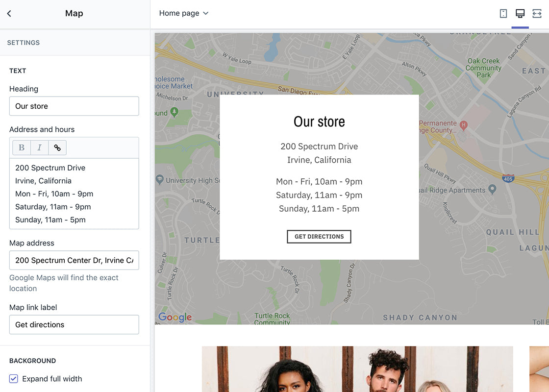This screenshot has height=392, width=549.
Task: Click the Turtle Rock Community label on map
Action: [272, 318]
